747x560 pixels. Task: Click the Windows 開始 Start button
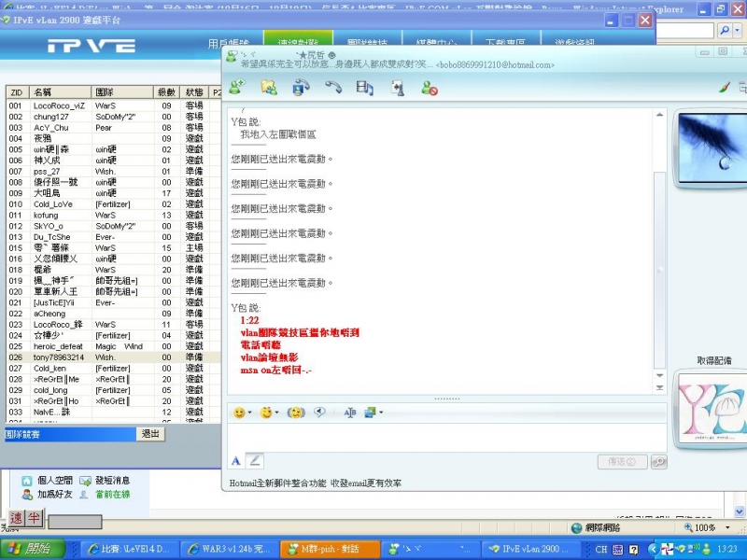[x=33, y=549]
